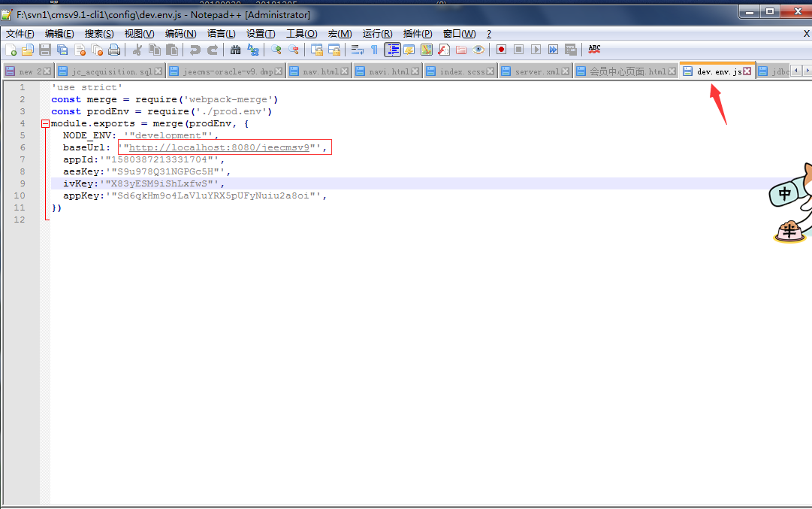Click the Print icon in toolbar
Screen dimensions: 812x509
(114, 50)
